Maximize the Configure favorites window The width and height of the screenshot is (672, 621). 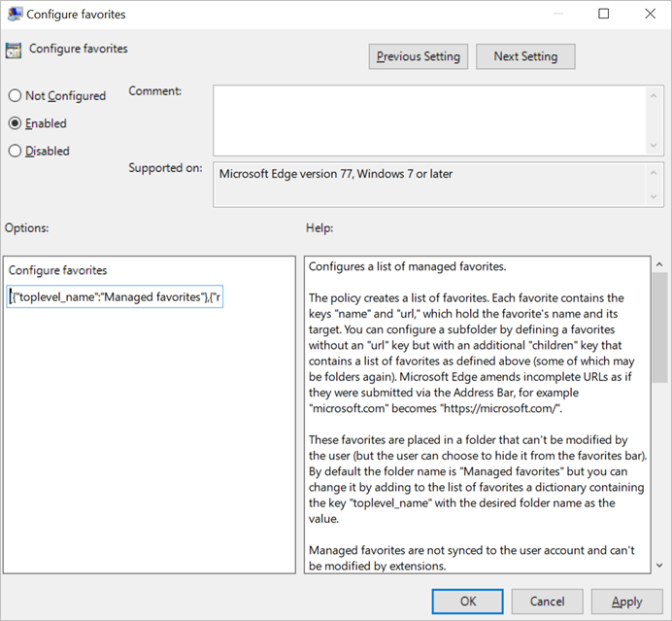[x=603, y=14]
